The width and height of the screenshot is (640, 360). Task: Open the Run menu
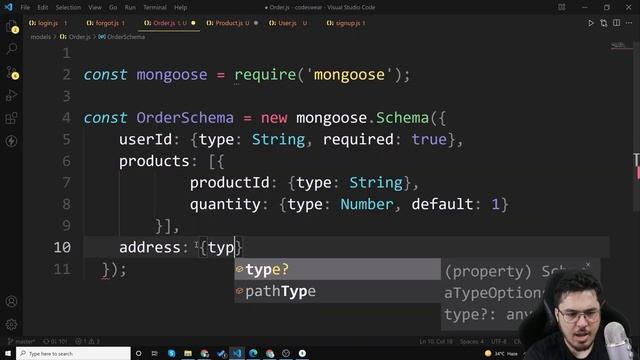130,7
